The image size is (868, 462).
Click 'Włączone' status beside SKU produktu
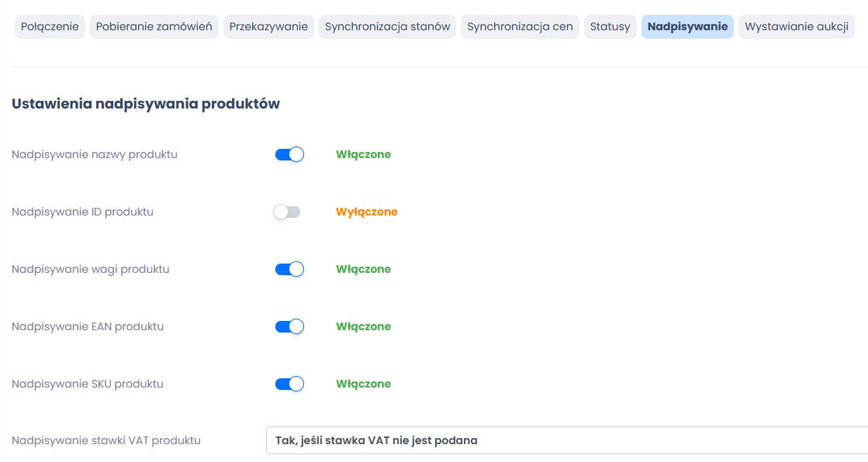click(x=363, y=384)
